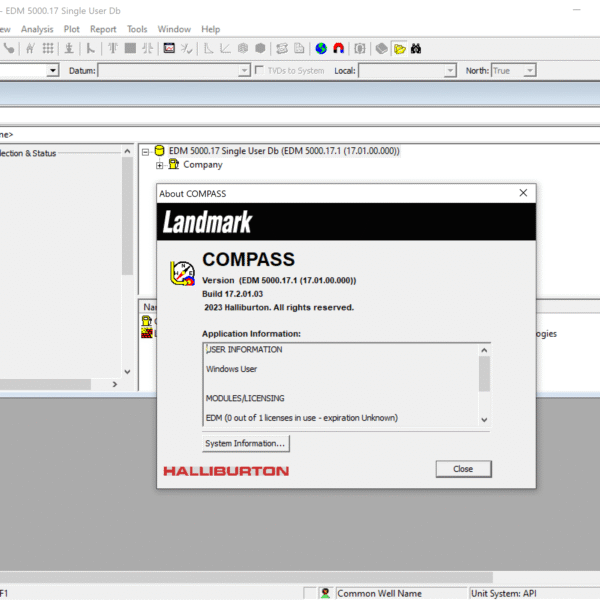The height and width of the screenshot is (600, 600).
Task: Click the bracketed target toolbar icon
Action: click(360, 49)
